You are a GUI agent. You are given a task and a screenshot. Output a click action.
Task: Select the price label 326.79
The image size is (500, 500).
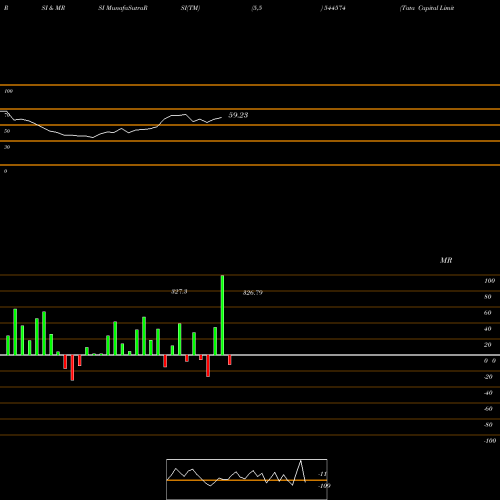(x=253, y=293)
